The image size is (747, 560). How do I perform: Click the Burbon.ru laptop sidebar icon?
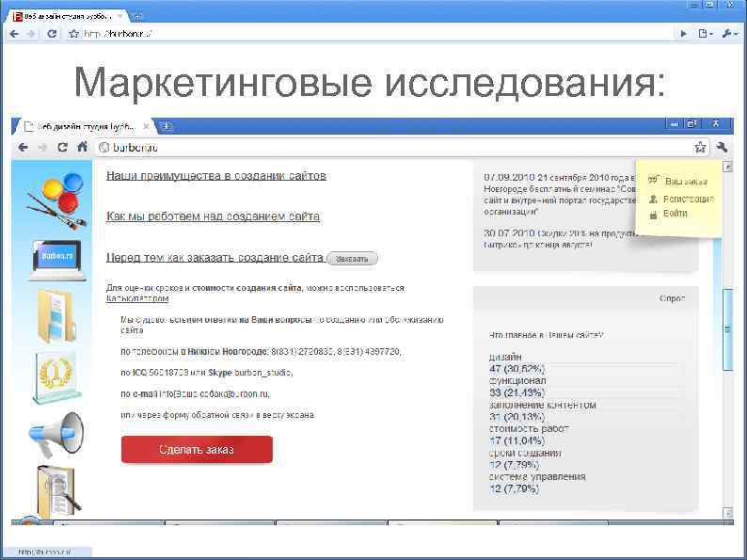click(x=57, y=261)
